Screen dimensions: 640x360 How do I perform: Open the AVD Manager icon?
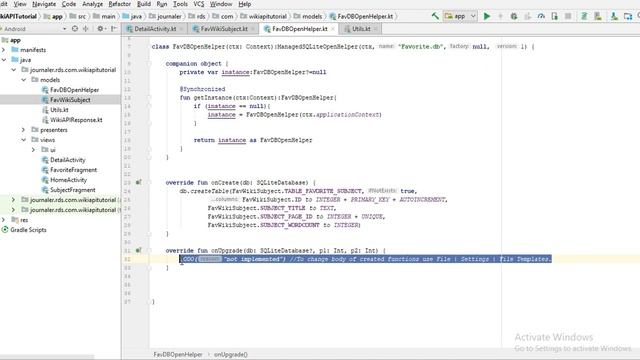[x=598, y=16]
